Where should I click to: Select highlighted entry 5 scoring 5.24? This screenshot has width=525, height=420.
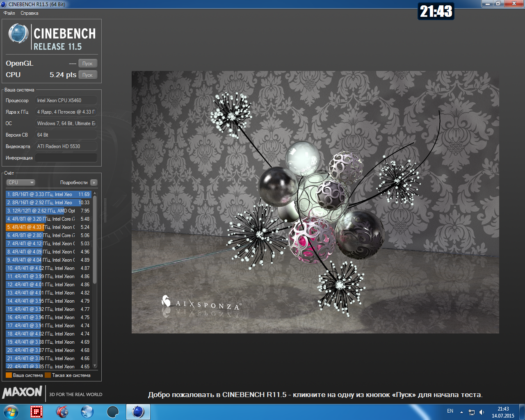48,227
